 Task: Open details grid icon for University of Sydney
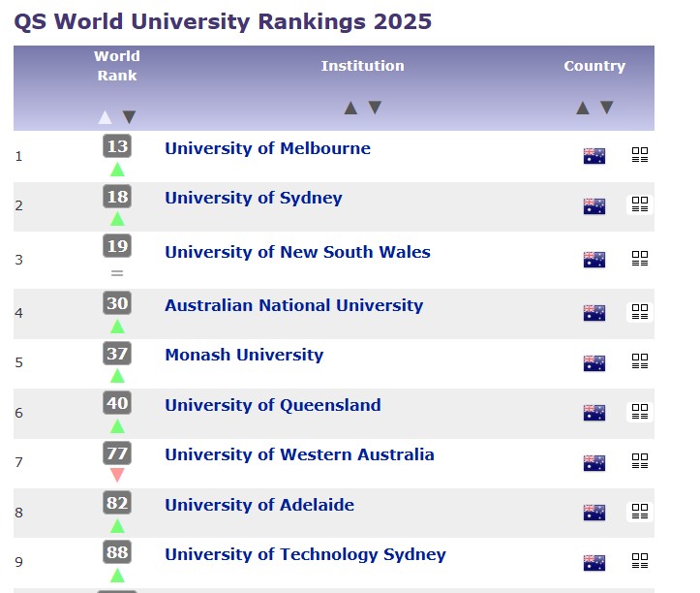point(640,204)
